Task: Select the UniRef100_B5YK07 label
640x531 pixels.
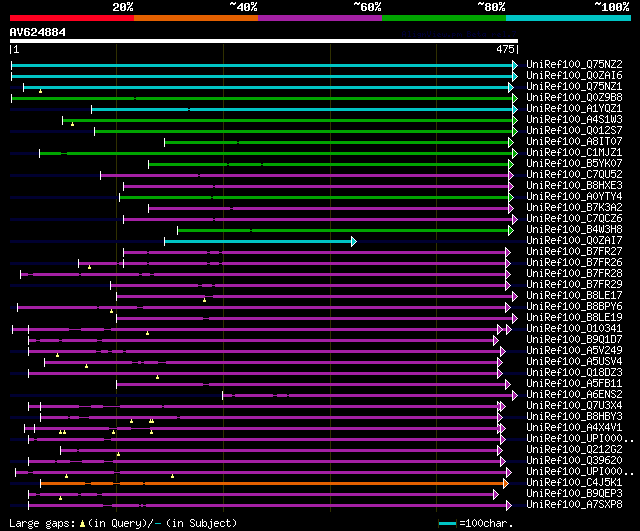Action: 574,163
